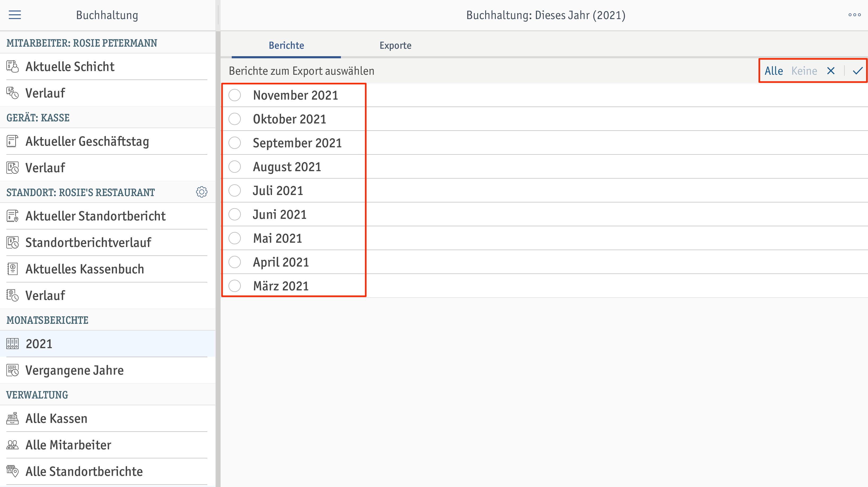Select the April 2021 report
868x487 pixels.
235,262
